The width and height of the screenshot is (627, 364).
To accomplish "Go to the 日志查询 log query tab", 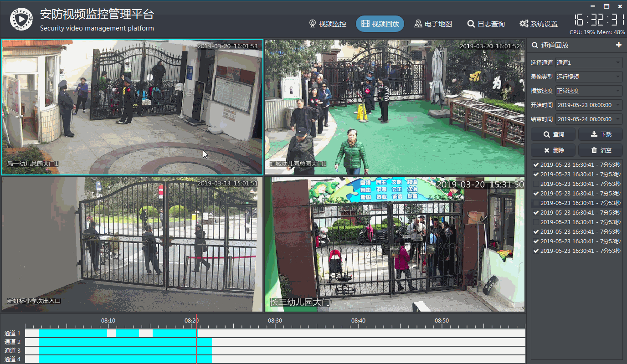I will pyautogui.click(x=486, y=24).
